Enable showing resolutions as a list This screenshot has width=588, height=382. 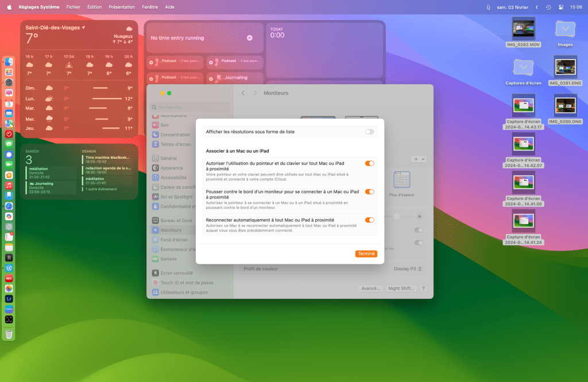point(369,132)
